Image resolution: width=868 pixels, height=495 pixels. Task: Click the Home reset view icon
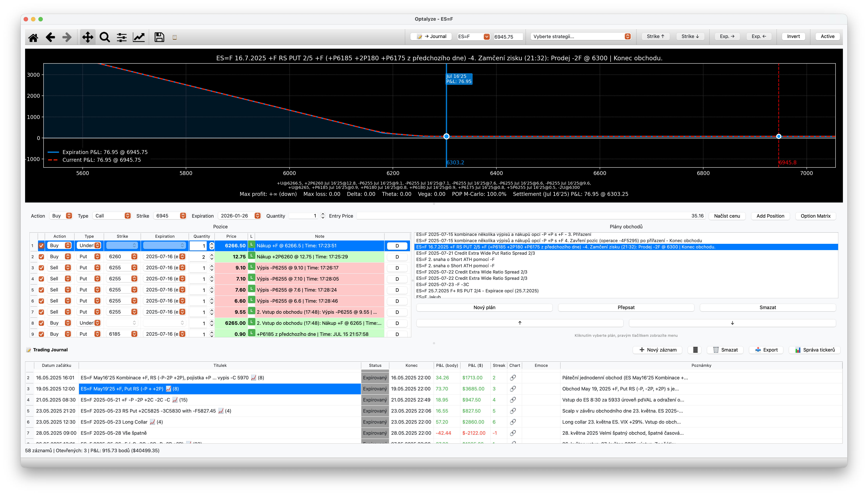(33, 37)
